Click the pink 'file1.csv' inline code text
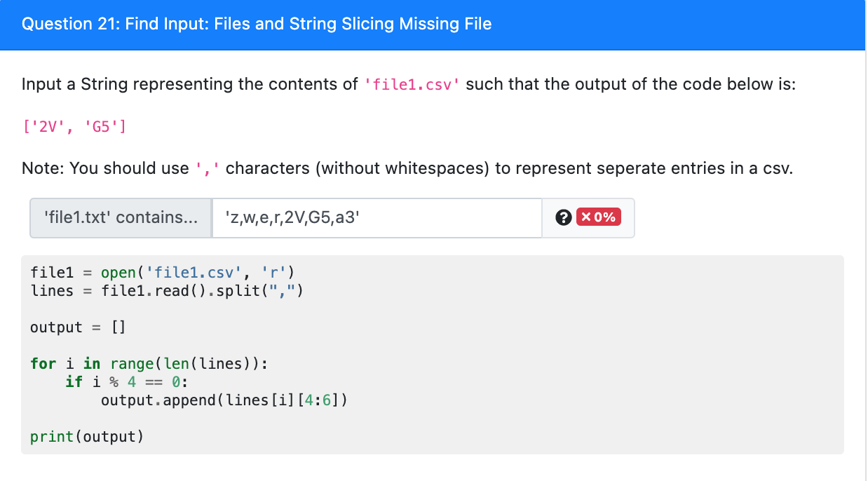Viewport: 868px width, 481px height. point(412,85)
